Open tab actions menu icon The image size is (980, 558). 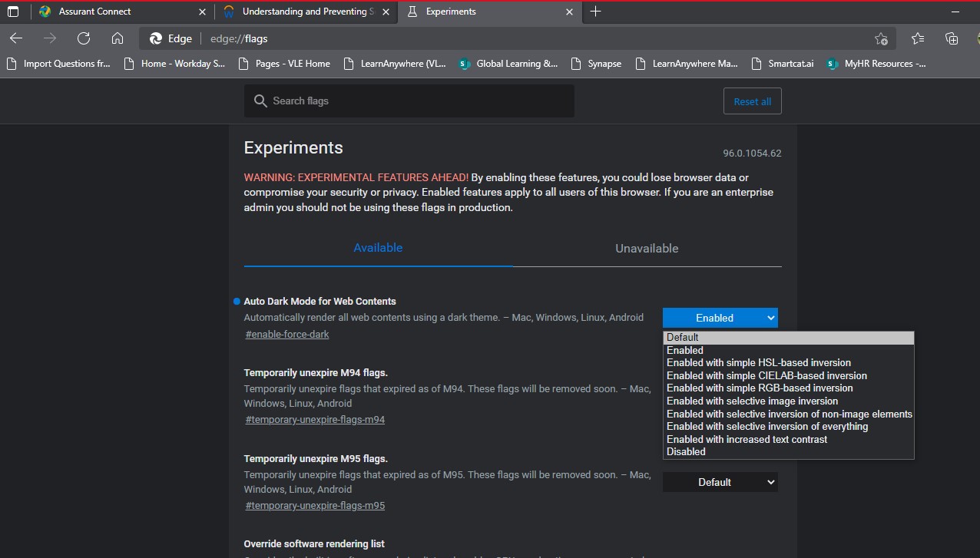13,12
